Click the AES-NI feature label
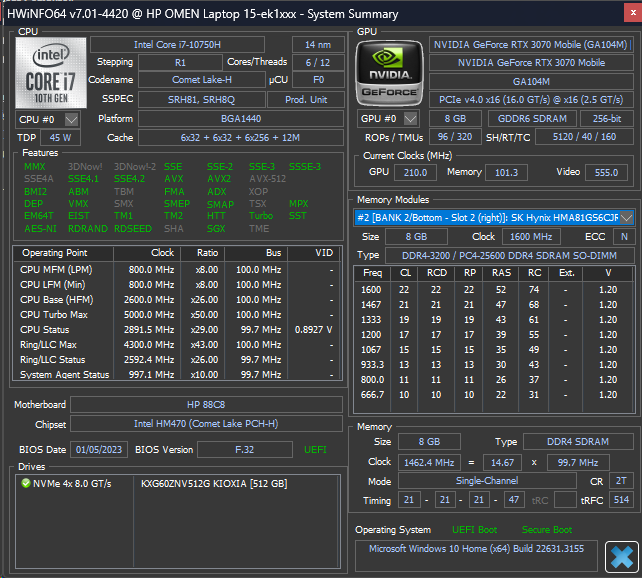This screenshot has width=642, height=578. 40,228
